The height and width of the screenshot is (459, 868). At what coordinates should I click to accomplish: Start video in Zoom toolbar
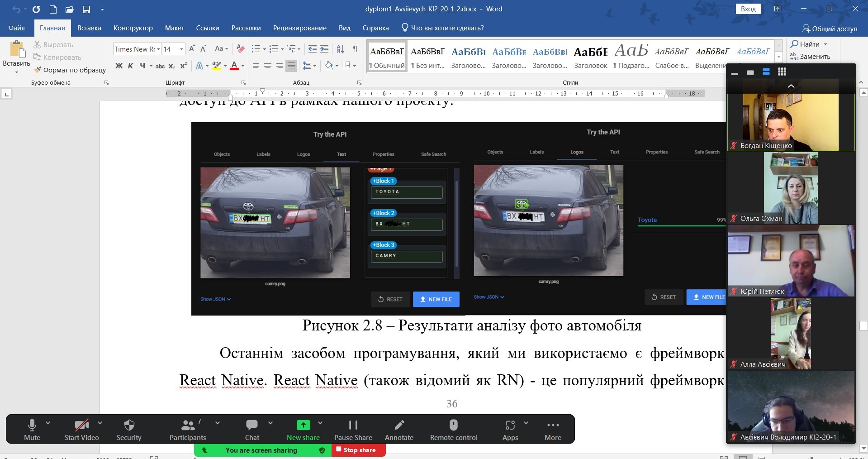tap(81, 430)
